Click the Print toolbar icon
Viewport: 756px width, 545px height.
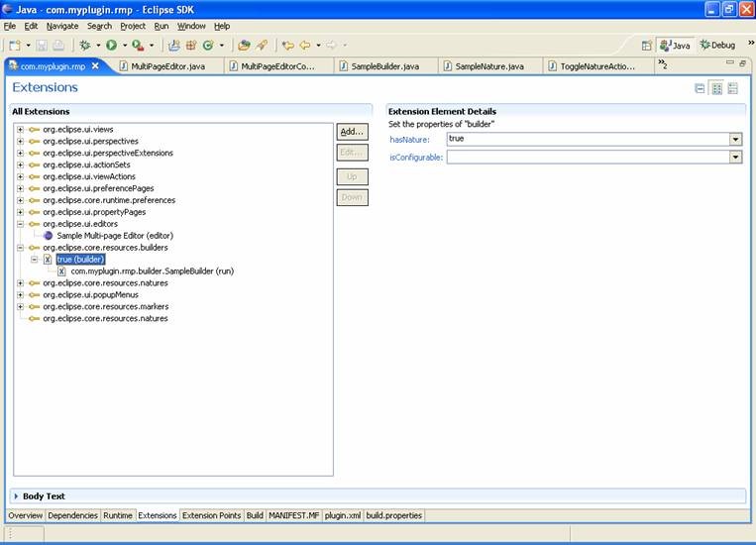[58, 46]
